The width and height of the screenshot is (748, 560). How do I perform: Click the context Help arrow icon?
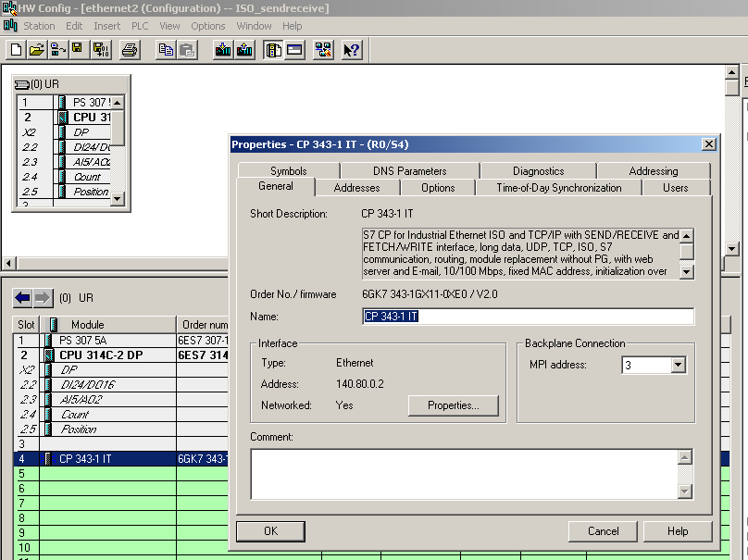click(352, 50)
